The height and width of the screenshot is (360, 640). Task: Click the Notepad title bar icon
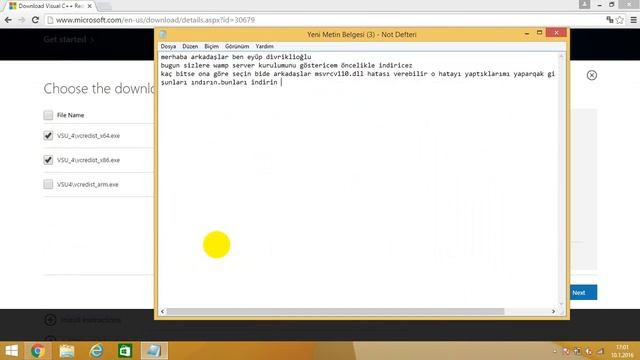click(163, 34)
